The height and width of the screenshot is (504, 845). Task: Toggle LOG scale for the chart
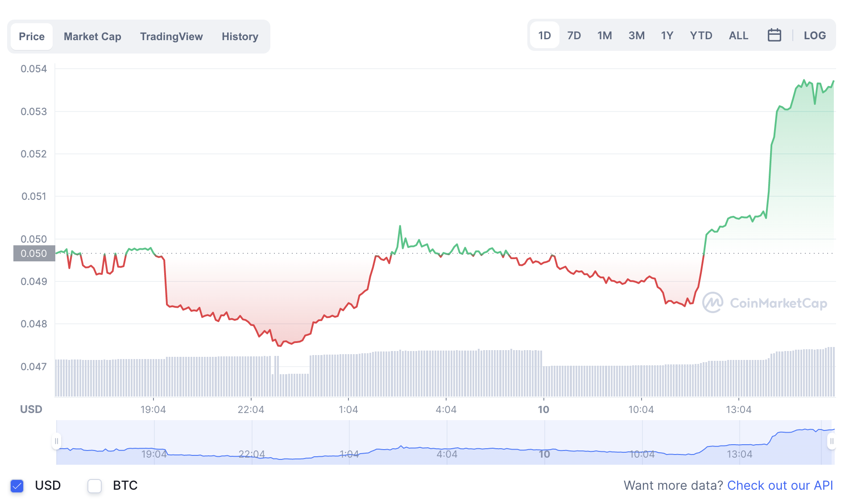coord(815,36)
